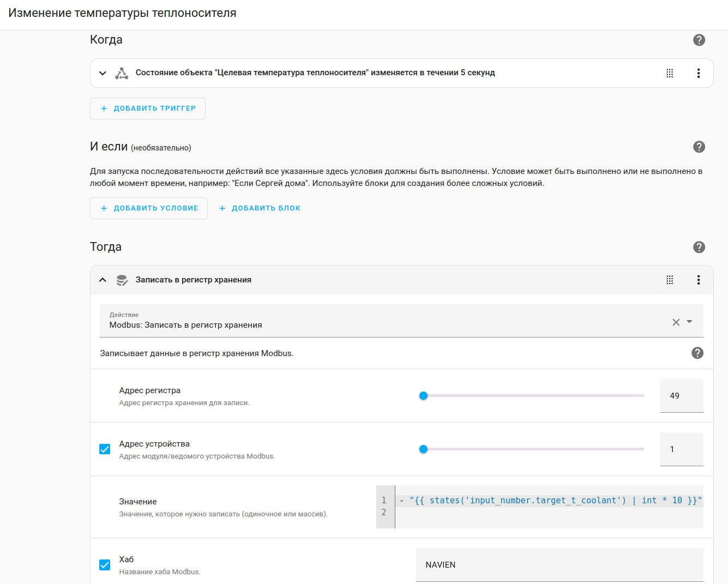Screen dimensions: 728x584
Task: Uncheck the Адрес устройства checkbox
Action: click(x=105, y=449)
